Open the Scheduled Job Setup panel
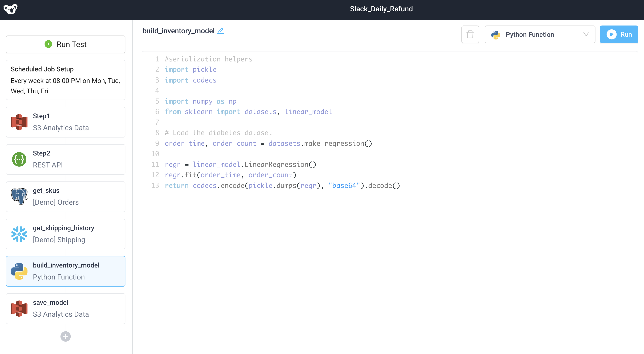 point(65,80)
